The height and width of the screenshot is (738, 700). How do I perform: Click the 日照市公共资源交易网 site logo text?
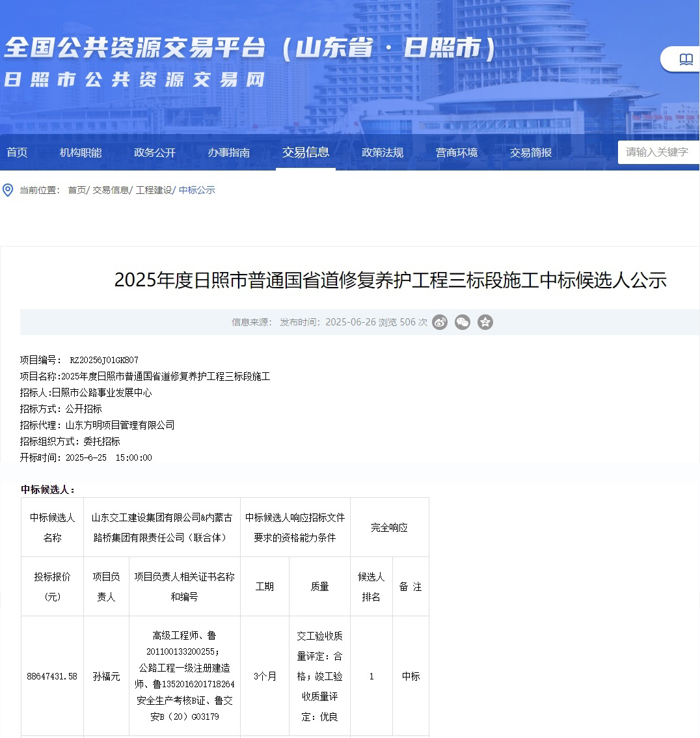coord(135,79)
